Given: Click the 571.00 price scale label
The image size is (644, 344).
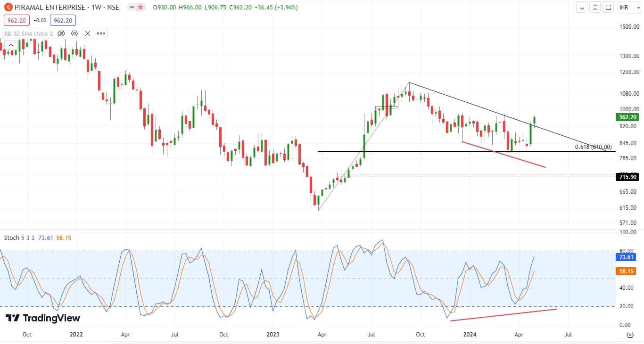Looking at the screenshot, I should tap(629, 223).
